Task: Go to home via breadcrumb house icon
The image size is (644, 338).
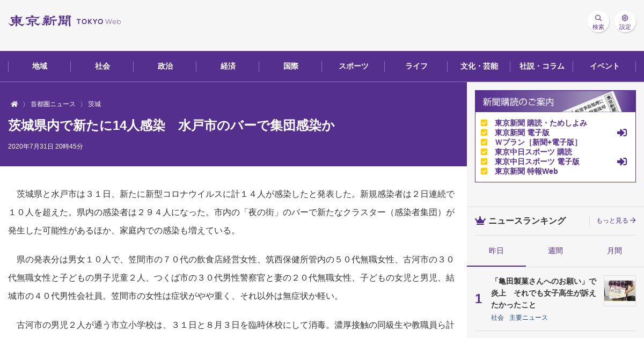Action: [x=14, y=104]
